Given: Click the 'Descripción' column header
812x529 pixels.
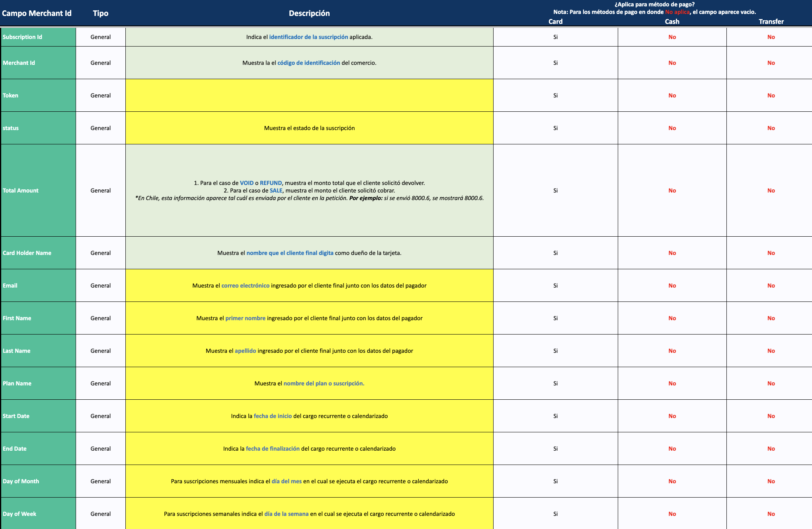Looking at the screenshot, I should pos(309,13).
